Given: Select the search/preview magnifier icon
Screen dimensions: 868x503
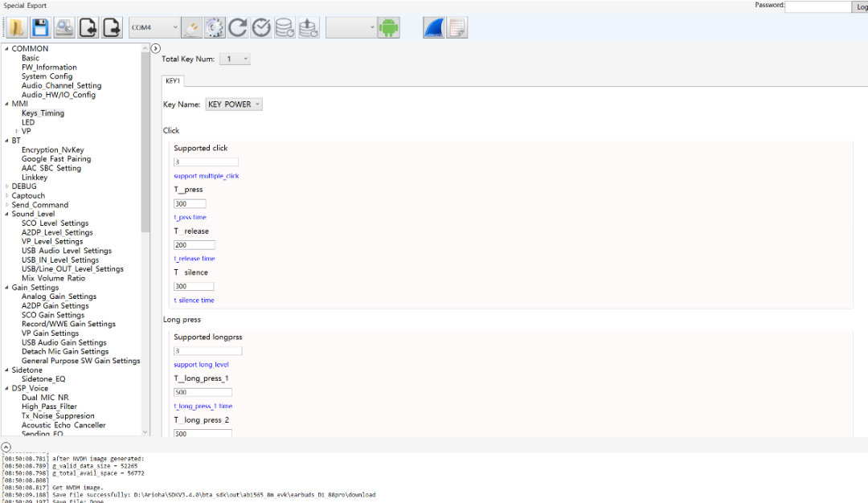Looking at the screenshot, I should pos(63,27).
